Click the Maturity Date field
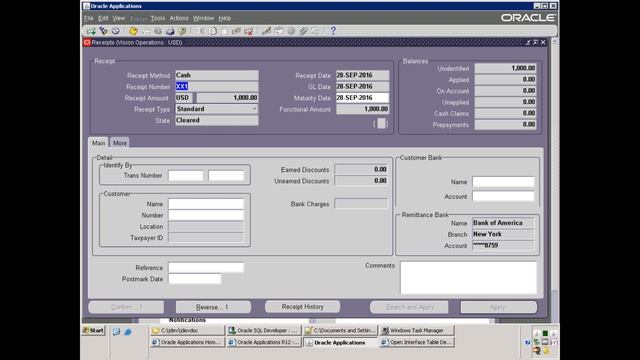The image size is (640, 360). click(x=362, y=98)
